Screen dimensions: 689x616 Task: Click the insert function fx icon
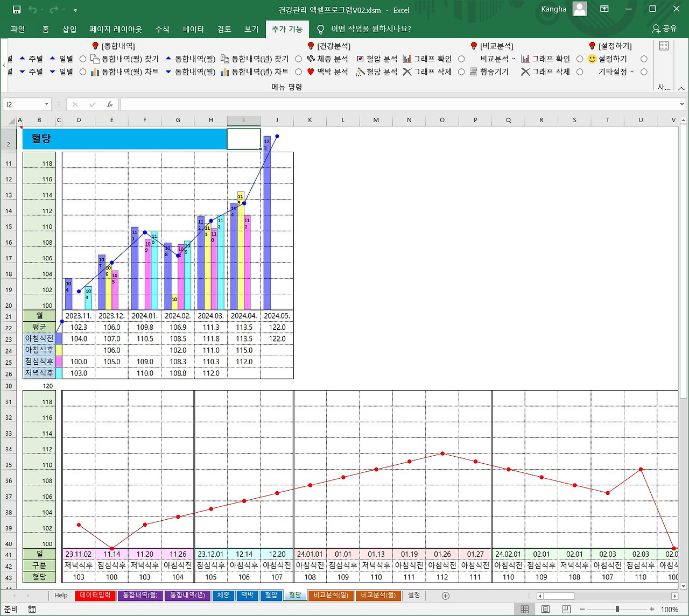[x=110, y=104]
